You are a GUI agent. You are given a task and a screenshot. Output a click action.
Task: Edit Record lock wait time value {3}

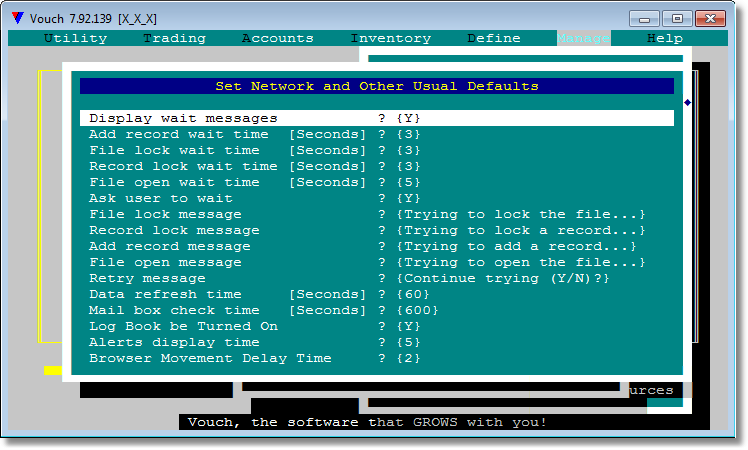(408, 167)
